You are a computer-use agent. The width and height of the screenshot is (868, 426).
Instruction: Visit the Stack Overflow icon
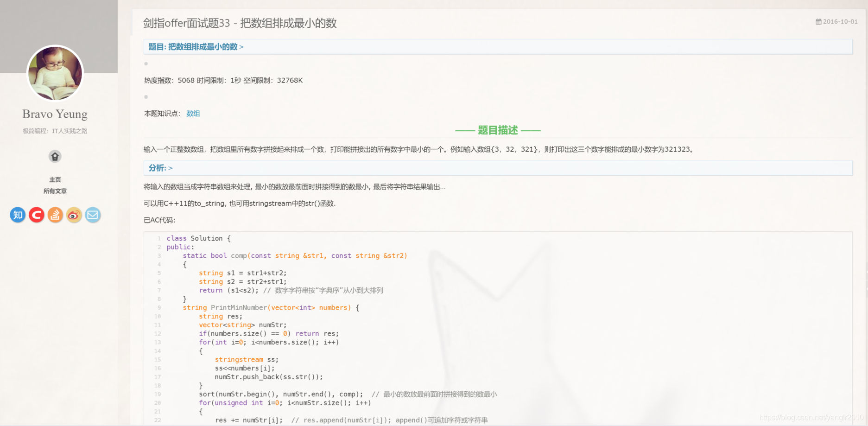(x=55, y=215)
